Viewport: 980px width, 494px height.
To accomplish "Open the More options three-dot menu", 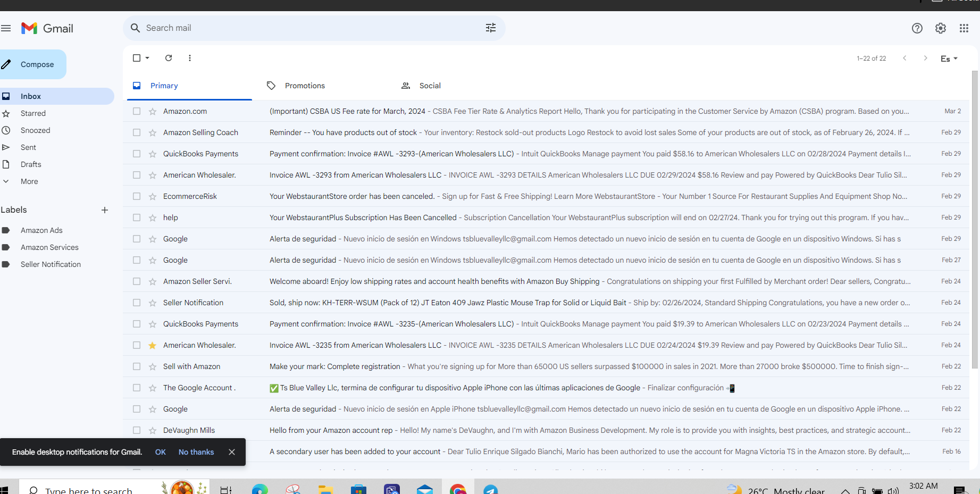I will (x=190, y=58).
